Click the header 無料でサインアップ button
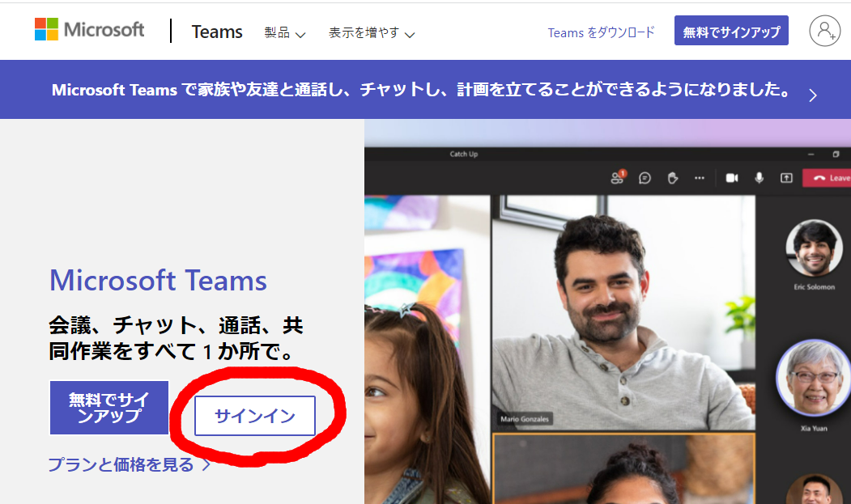This screenshot has height=504, width=851. [x=732, y=31]
